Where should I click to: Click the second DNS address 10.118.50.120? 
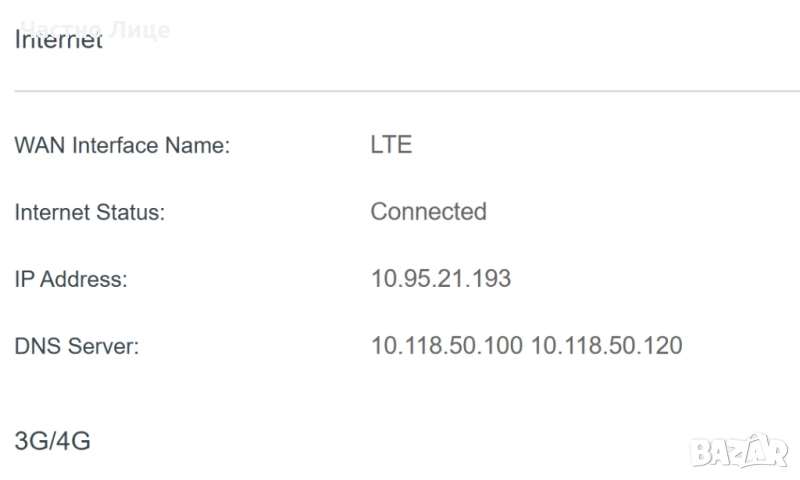point(606,346)
